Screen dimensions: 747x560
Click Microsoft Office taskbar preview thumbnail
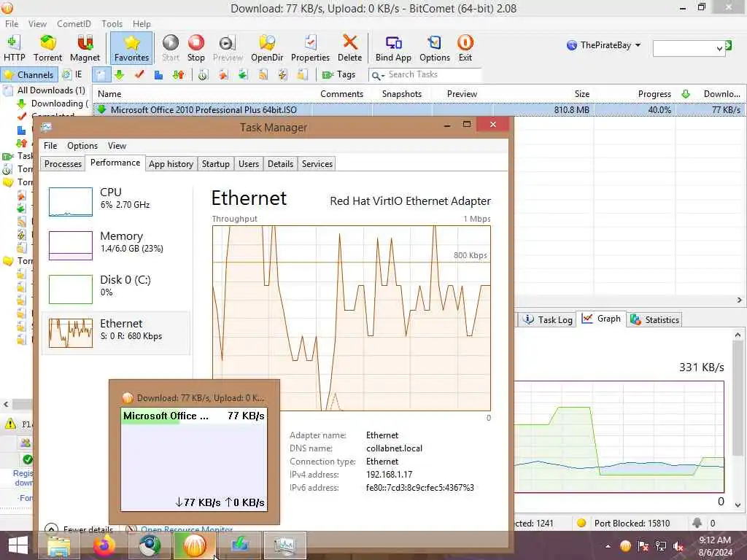click(x=194, y=459)
